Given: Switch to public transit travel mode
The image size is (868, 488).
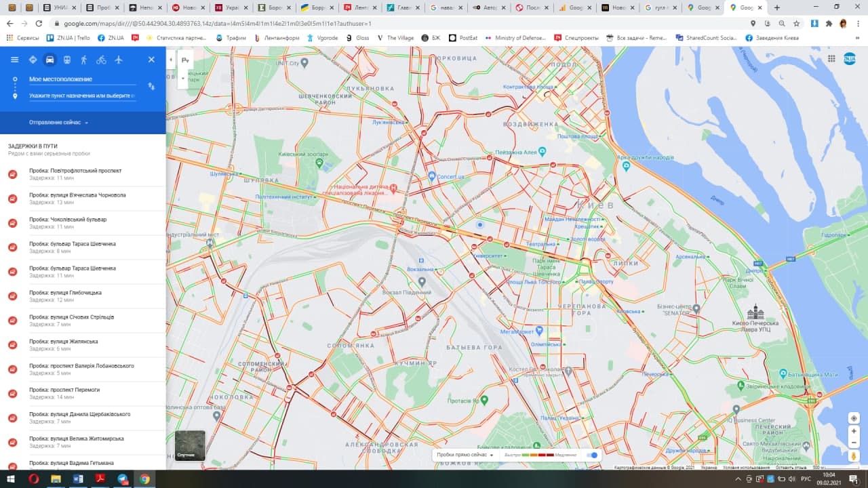Looking at the screenshot, I should (67, 60).
